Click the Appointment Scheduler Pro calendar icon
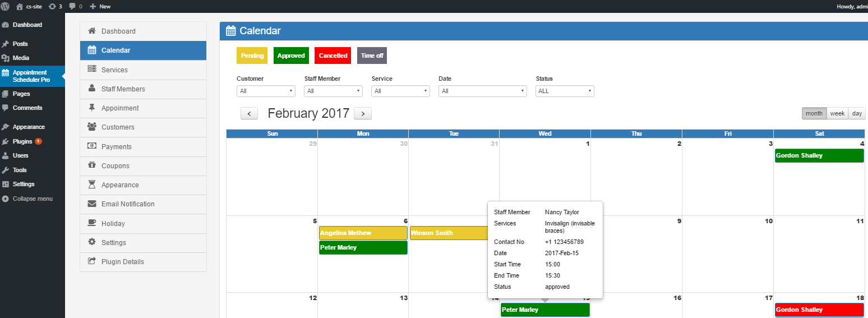Viewport: 868px width, 318px height. tap(6, 72)
